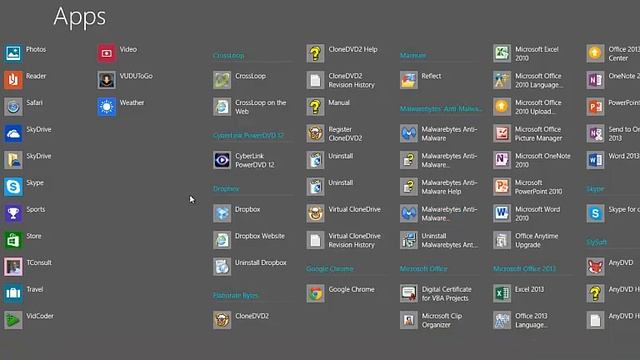Select Malwarebytes' Anti-Malware group header
Viewport: 640px width, 360px height.
click(x=441, y=109)
